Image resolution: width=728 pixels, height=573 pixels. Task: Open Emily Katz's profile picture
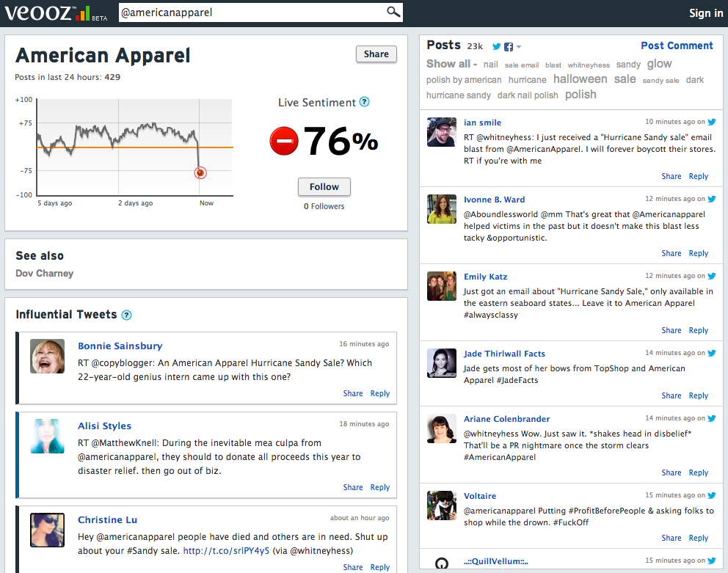[x=442, y=286]
